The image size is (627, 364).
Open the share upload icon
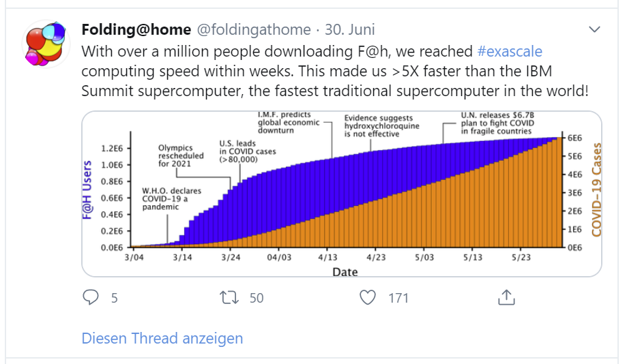coord(506,298)
